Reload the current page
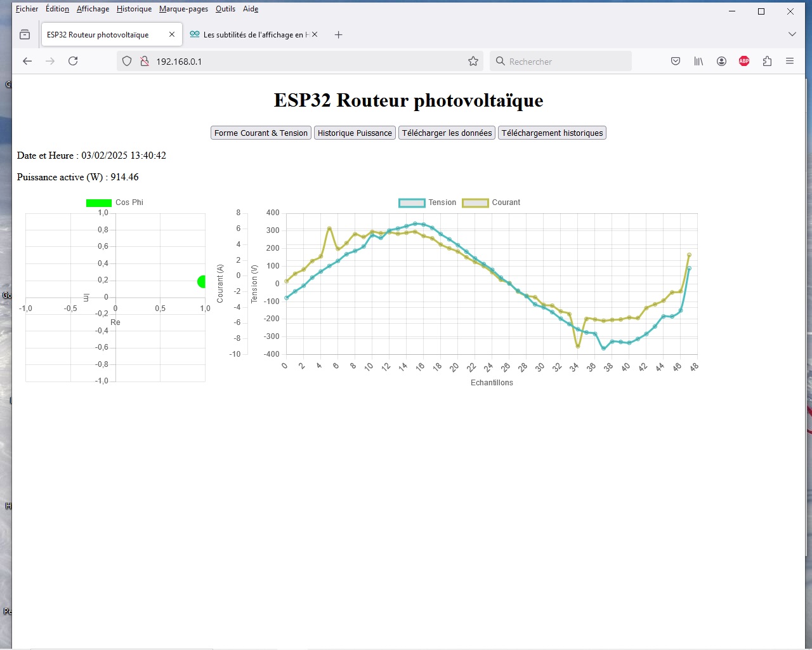812x650 pixels. (73, 61)
